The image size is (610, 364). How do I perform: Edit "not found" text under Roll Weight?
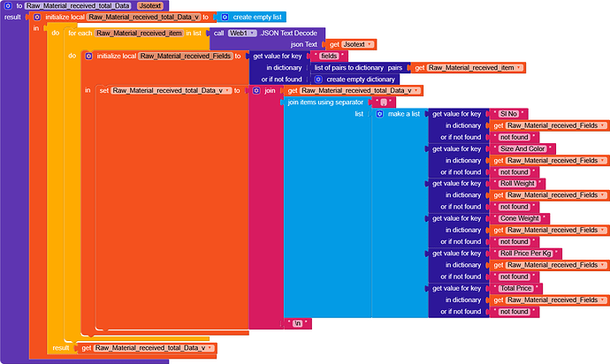(514, 207)
